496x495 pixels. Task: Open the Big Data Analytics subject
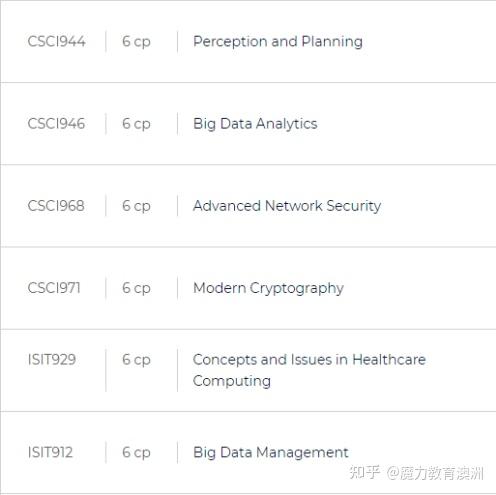pyautogui.click(x=255, y=124)
